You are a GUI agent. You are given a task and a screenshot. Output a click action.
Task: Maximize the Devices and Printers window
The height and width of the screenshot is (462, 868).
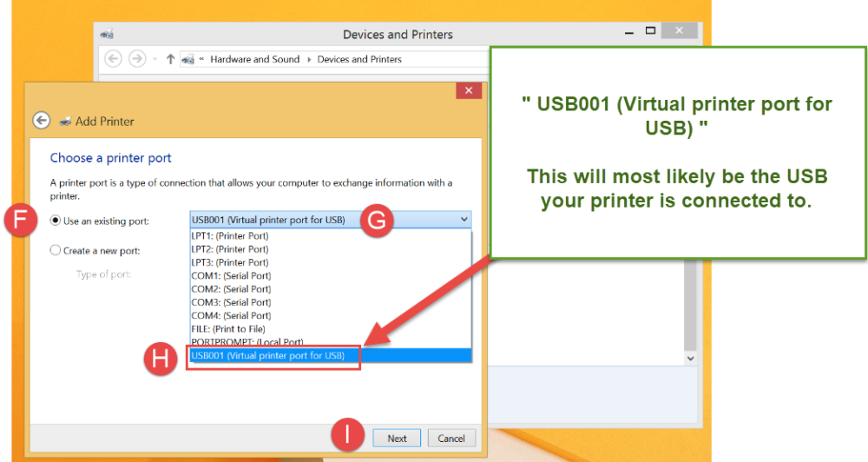(x=650, y=31)
